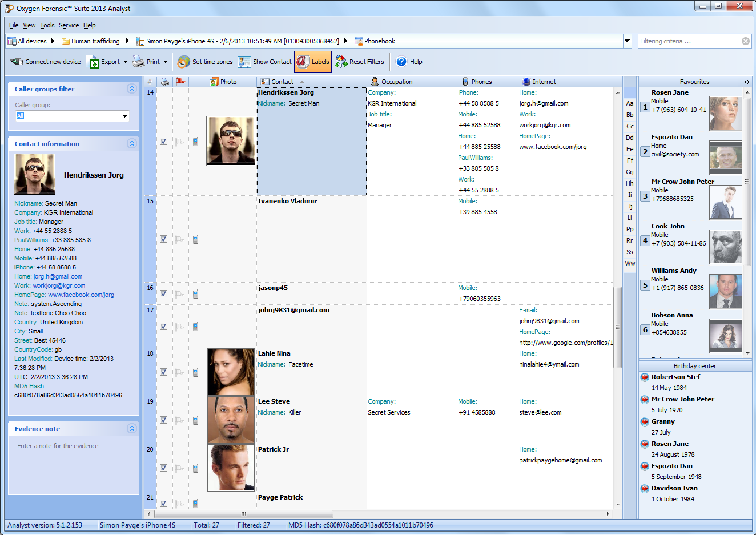This screenshot has height=535, width=756.
Task: Open jorg.h@gmail.com link in Contact information
Action: tap(58, 276)
